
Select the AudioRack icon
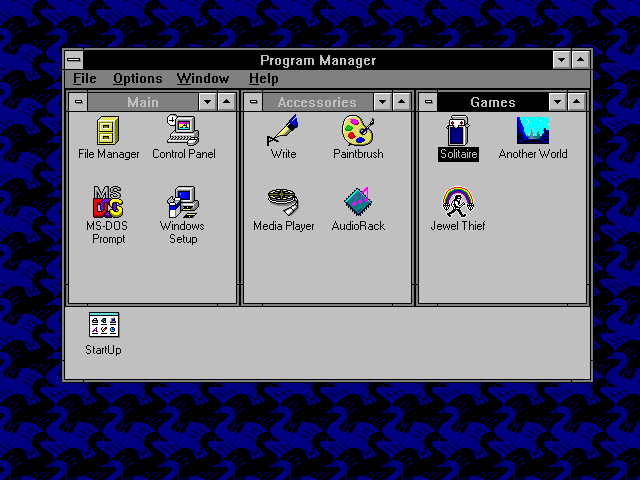point(358,202)
